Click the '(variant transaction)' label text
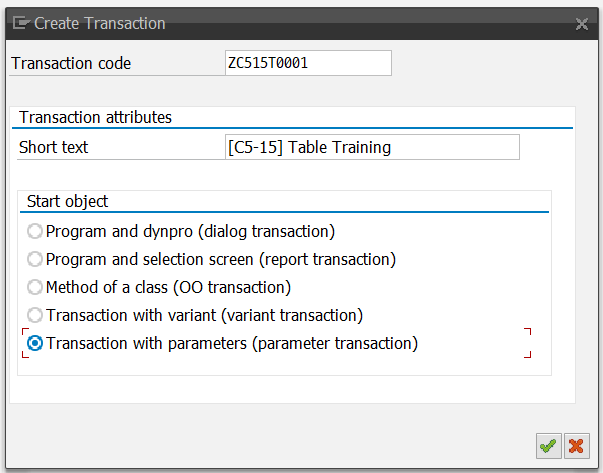 292,316
